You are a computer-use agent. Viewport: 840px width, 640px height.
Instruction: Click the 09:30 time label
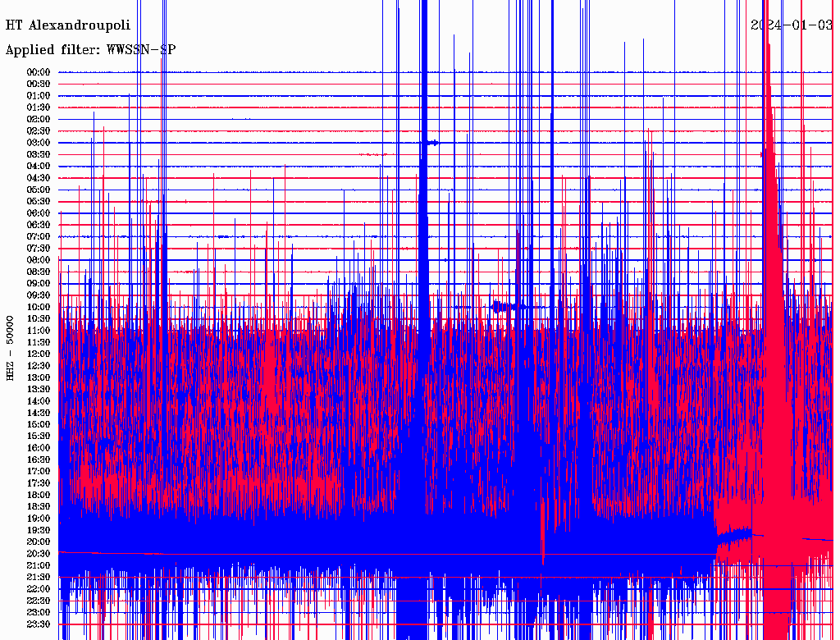pos(39,295)
